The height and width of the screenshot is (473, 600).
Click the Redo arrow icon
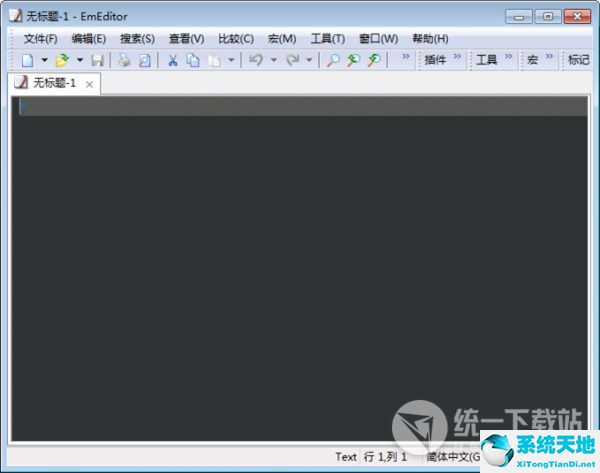pyautogui.click(x=293, y=60)
